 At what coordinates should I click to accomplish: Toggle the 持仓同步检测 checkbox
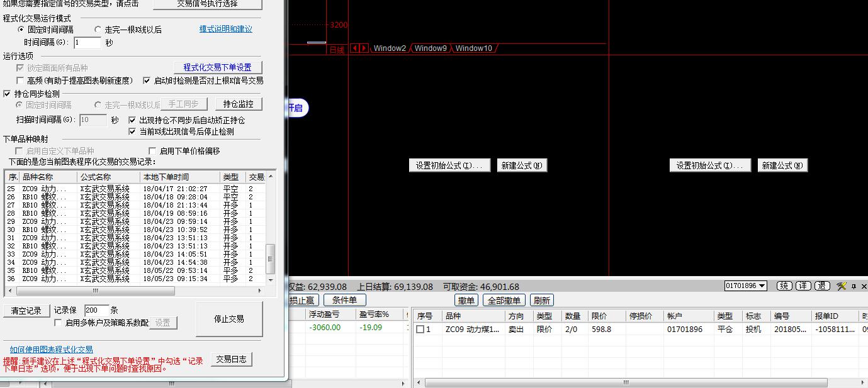click(x=8, y=94)
